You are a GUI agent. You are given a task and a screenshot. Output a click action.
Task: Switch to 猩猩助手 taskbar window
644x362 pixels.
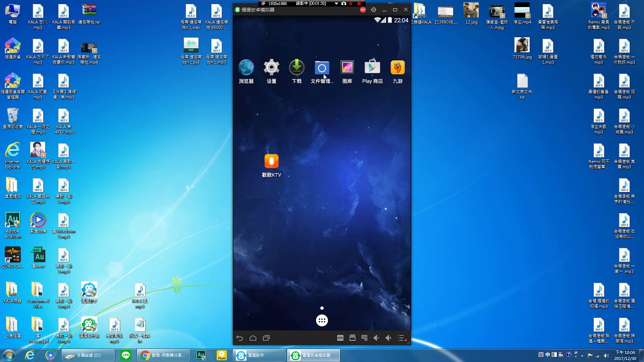tap(260, 355)
